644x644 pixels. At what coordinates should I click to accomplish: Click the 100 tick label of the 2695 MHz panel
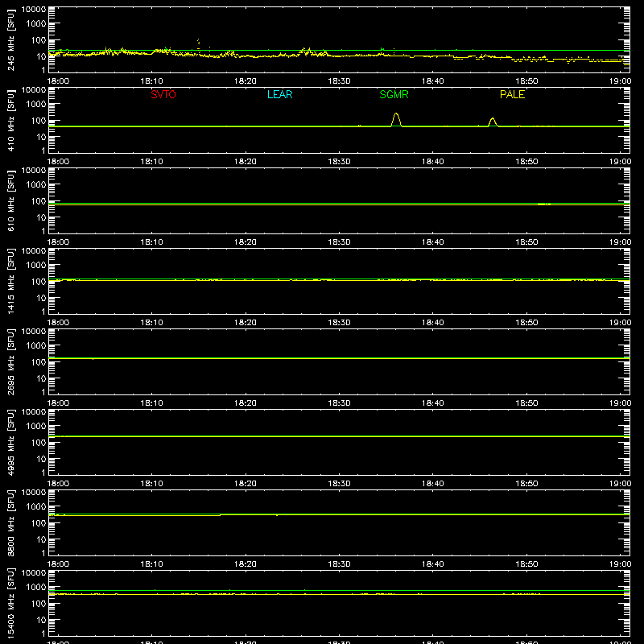pyautogui.click(x=39, y=362)
